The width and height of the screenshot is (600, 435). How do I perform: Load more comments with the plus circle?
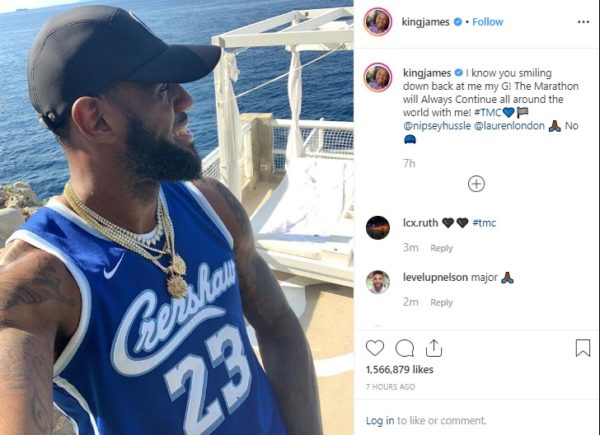[x=476, y=184]
